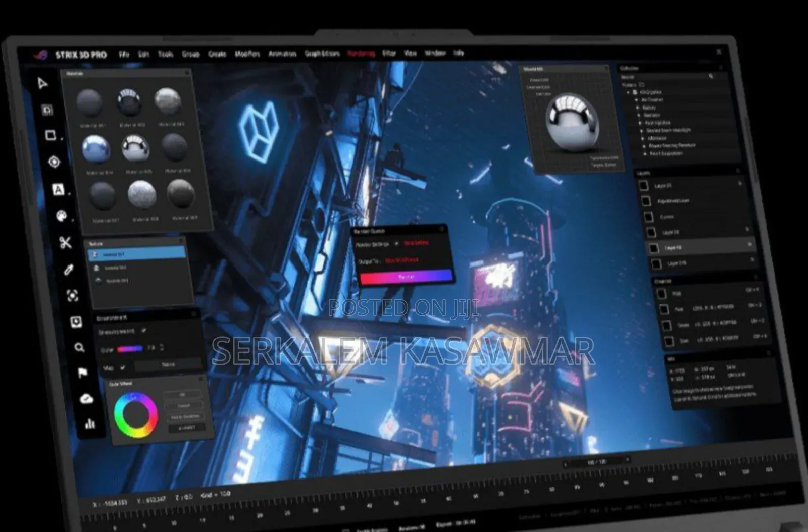The width and height of the screenshot is (808, 532).
Task: Toggle checkbox of the highlighted layer
Action: [x=654, y=248]
